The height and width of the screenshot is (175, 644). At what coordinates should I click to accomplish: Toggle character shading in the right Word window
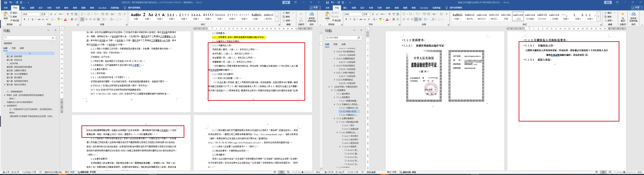394,19
